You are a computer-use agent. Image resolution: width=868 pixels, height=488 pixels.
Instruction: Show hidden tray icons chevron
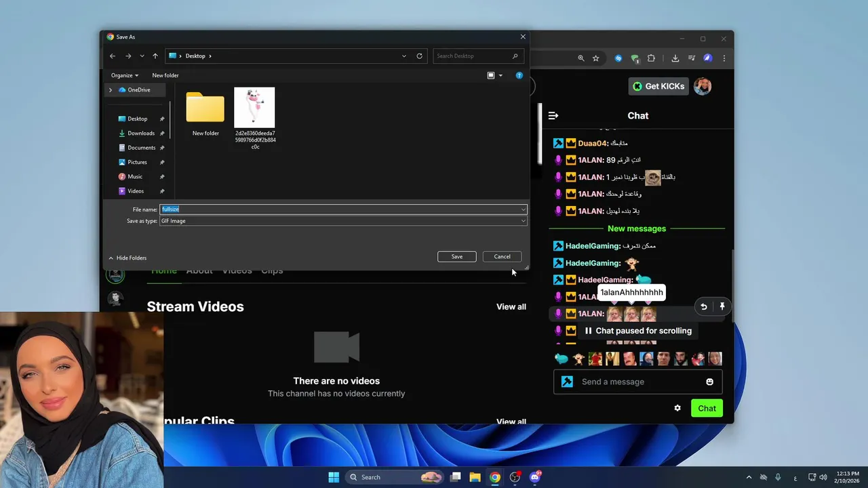[749, 477]
